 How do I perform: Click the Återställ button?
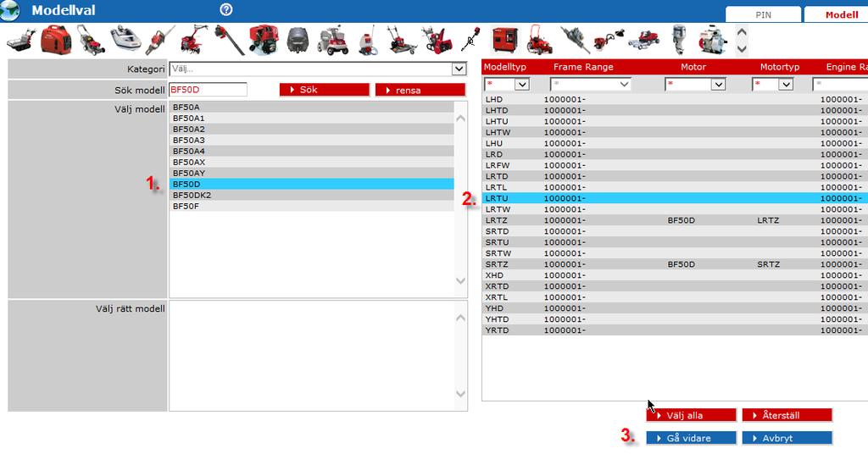pos(787,415)
